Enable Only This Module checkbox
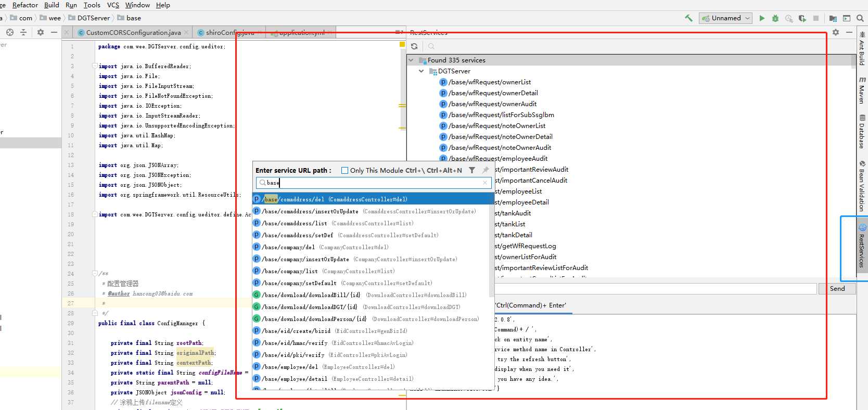 click(x=344, y=170)
